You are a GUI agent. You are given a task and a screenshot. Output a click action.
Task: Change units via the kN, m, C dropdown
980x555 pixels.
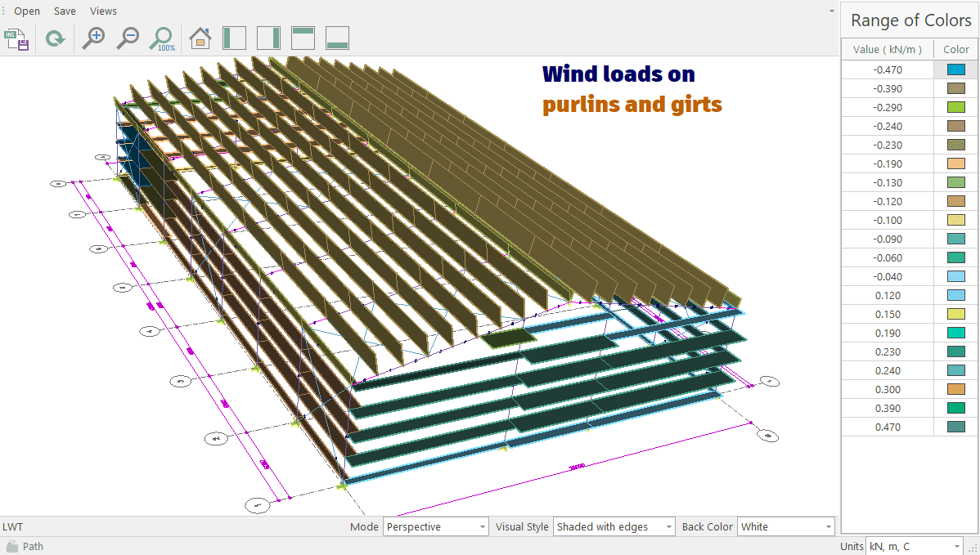point(915,546)
